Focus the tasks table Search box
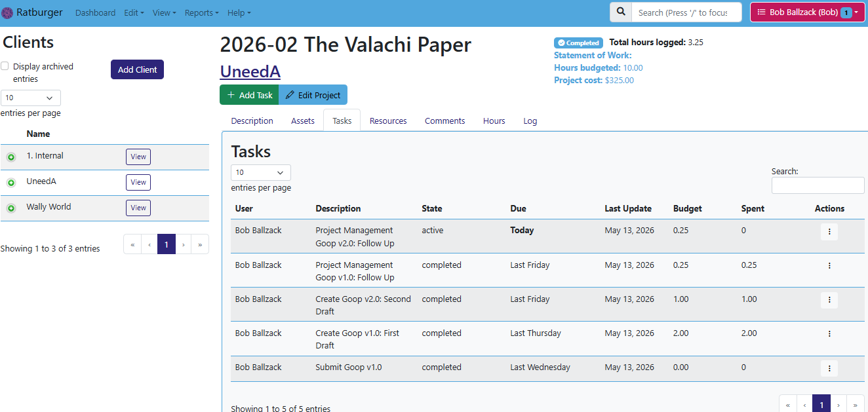This screenshot has height=412, width=868. [818, 185]
